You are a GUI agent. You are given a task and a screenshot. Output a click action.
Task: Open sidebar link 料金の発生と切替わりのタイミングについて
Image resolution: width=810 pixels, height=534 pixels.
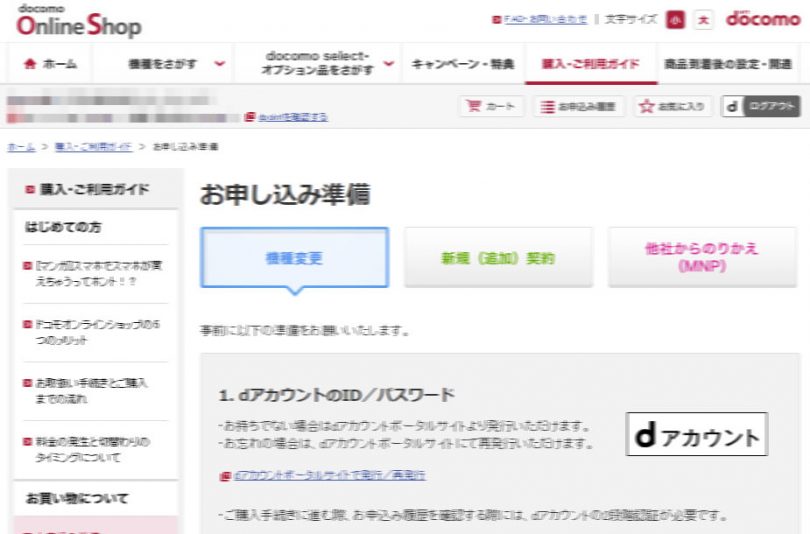pos(92,449)
